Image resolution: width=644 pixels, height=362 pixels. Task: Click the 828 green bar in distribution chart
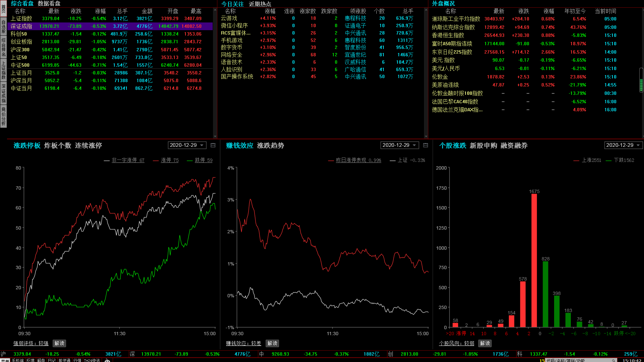click(x=545, y=294)
